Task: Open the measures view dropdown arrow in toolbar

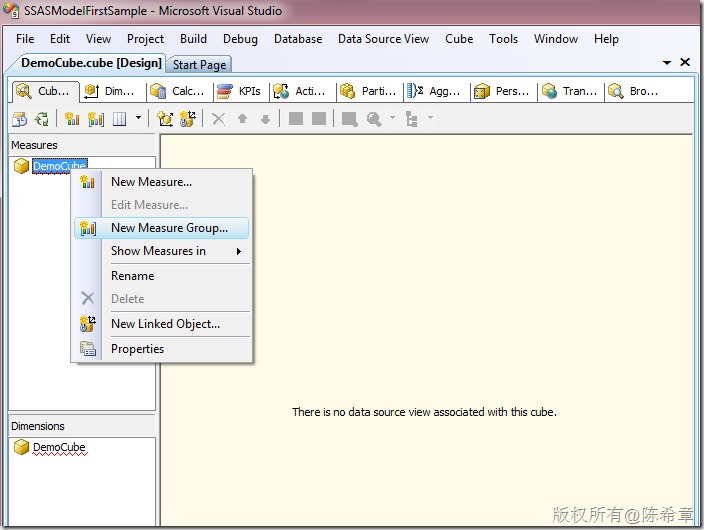Action: pos(138,118)
